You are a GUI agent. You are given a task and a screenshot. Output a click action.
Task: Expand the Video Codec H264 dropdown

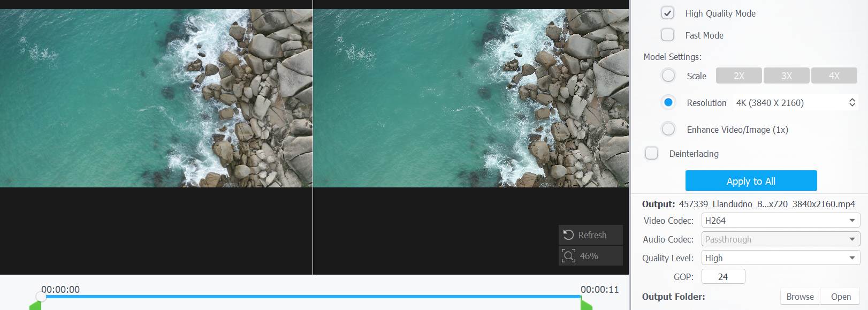click(x=780, y=221)
